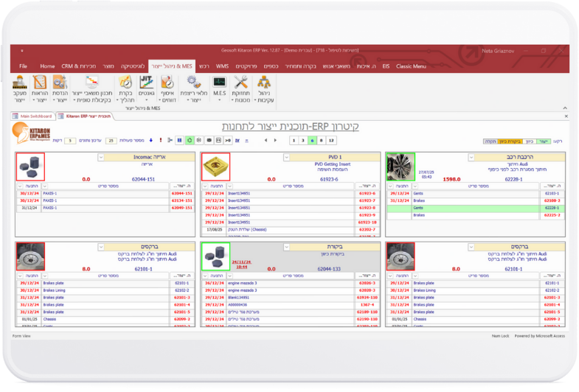Click the מספר פעולות input field showing 25
Screen dimensions: 579x392
[x=111, y=141]
